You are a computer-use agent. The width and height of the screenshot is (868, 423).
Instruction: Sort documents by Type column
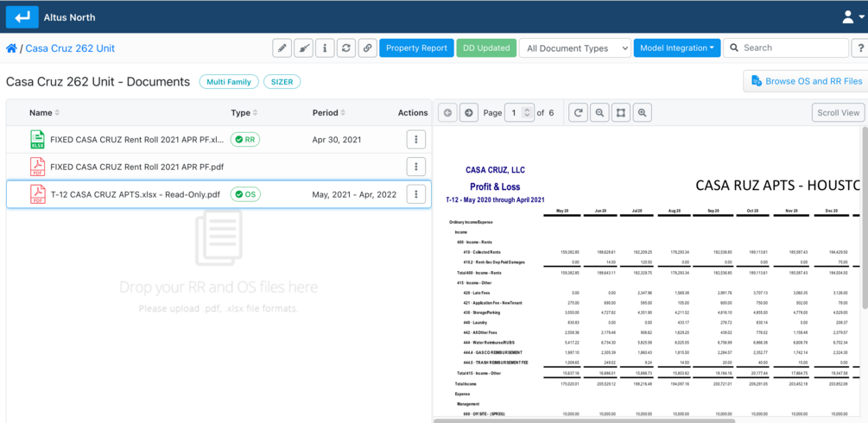pos(244,113)
